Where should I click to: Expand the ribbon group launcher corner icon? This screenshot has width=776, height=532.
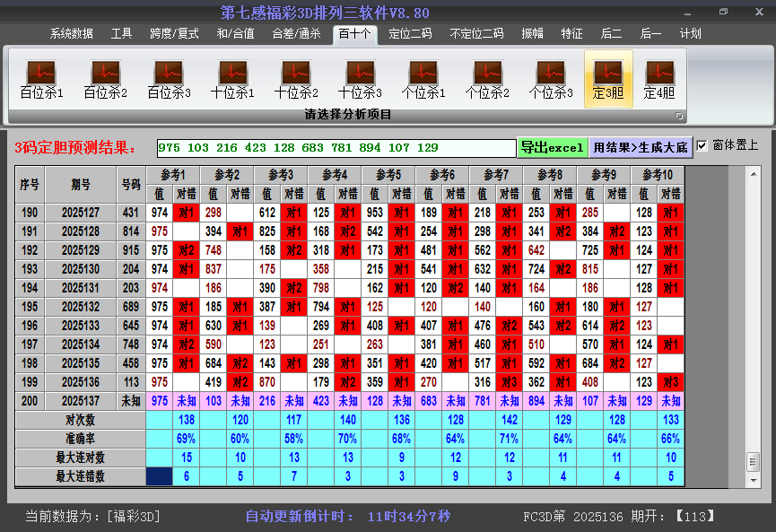[679, 116]
